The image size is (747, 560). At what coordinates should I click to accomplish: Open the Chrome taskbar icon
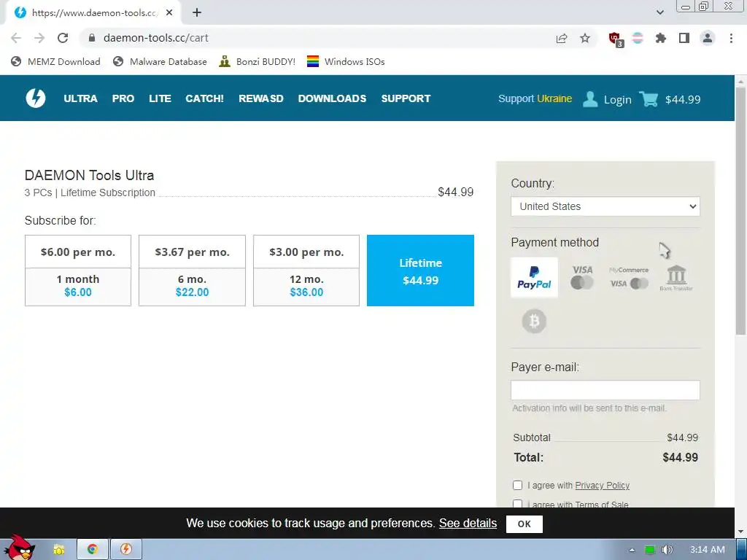pos(93,549)
